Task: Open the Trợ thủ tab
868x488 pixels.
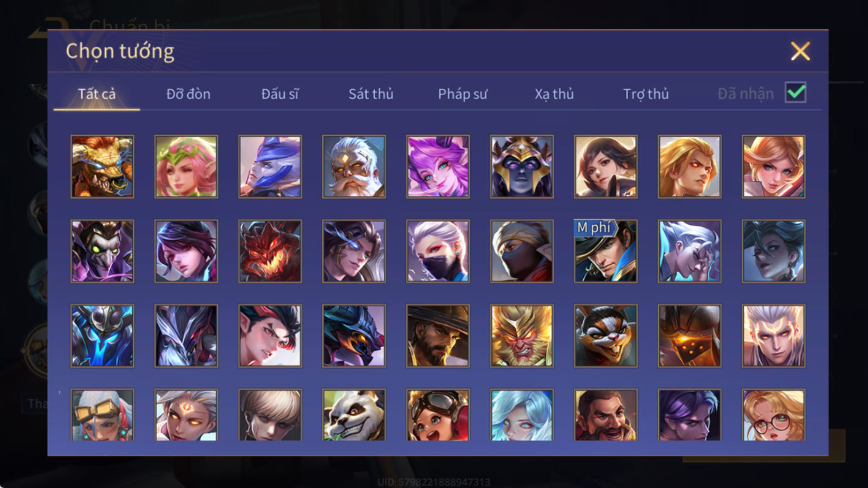Action: tap(646, 94)
